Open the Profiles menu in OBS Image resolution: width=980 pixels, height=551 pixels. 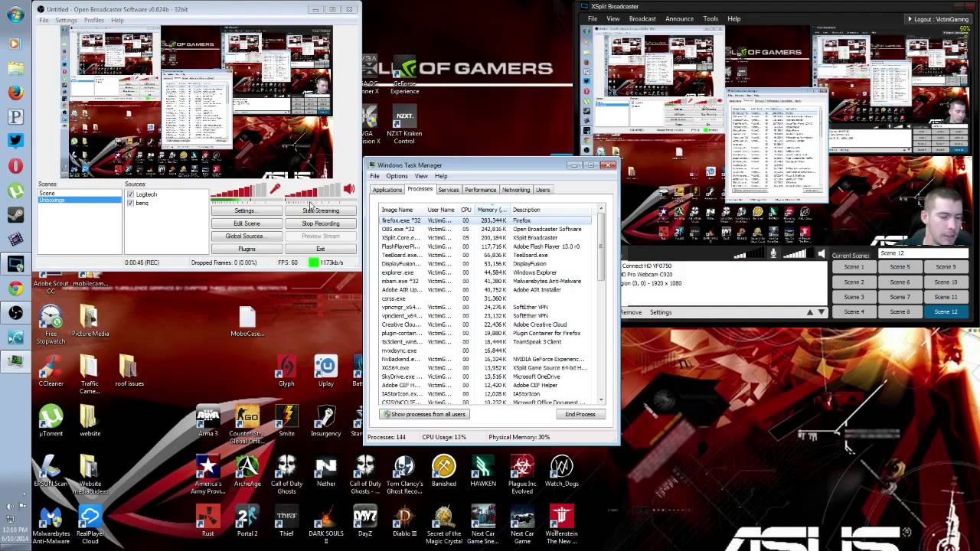94,20
